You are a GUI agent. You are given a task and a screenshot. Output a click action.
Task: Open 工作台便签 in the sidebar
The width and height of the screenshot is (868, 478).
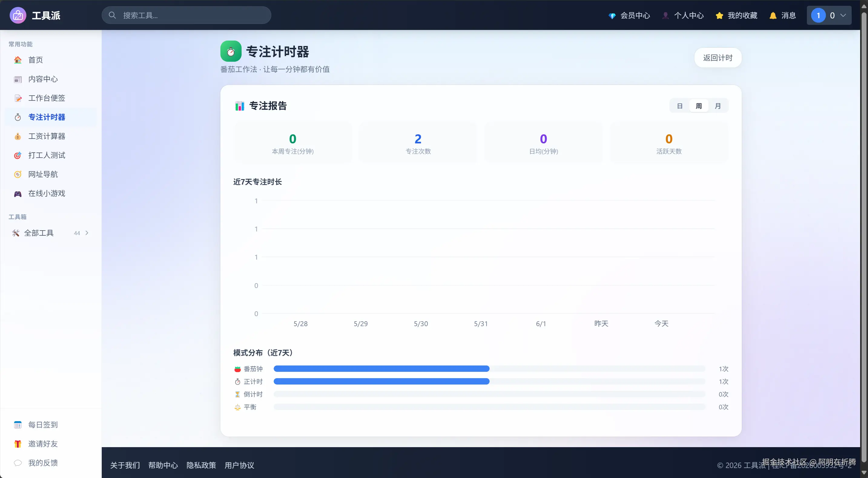[51, 98]
